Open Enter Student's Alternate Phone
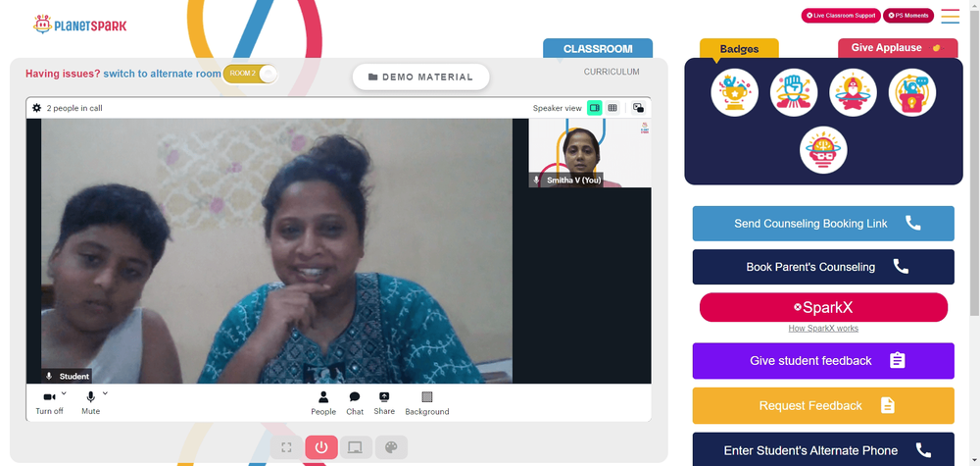The image size is (980, 466). click(x=823, y=449)
